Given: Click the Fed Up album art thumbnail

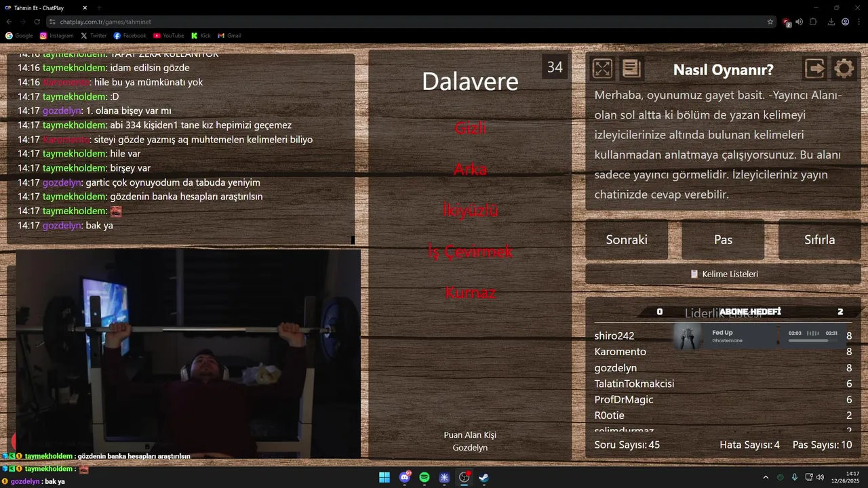Looking at the screenshot, I should [689, 335].
